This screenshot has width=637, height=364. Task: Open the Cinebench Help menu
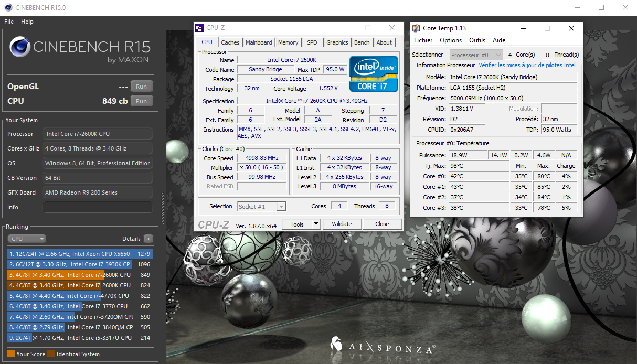coord(27,22)
